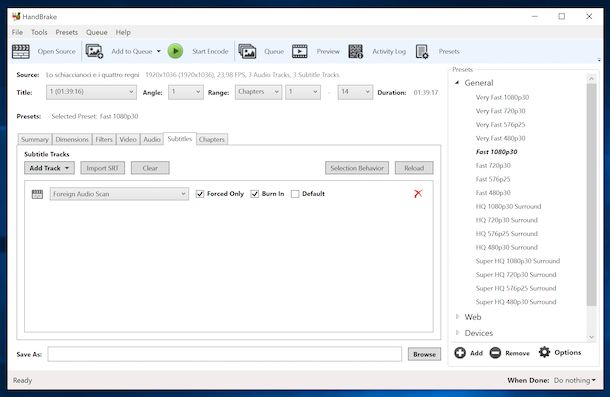Select the Very Fast 576p25 preset
The image size is (610, 397).
(500, 125)
